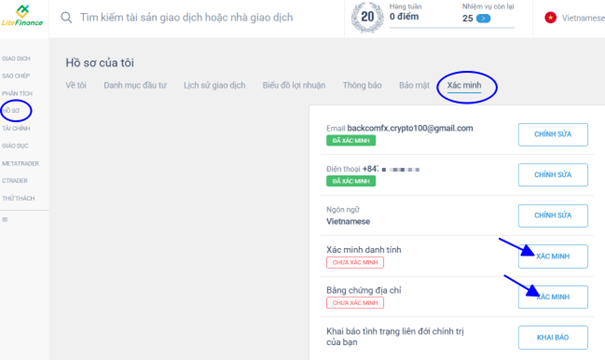Edit the phone number with Chỉnh sửa

553,175
